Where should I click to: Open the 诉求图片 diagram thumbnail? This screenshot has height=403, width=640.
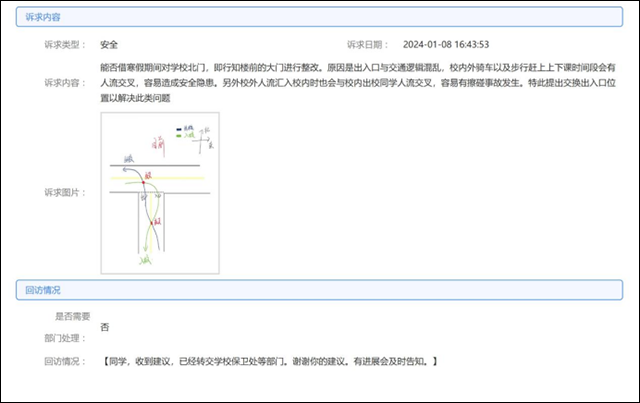pos(160,193)
